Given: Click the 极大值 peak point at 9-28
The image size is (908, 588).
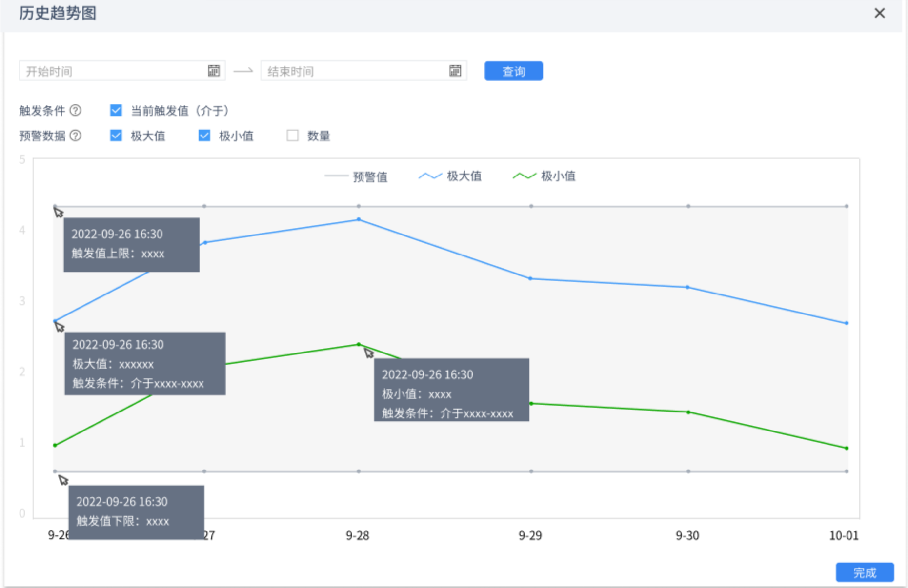Looking at the screenshot, I should (x=359, y=220).
